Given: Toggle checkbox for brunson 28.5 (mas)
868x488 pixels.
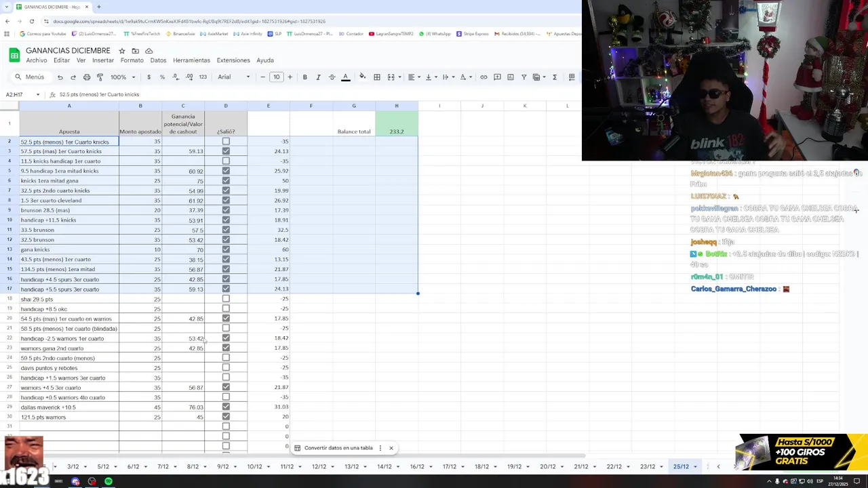Looking at the screenshot, I should (x=226, y=210).
